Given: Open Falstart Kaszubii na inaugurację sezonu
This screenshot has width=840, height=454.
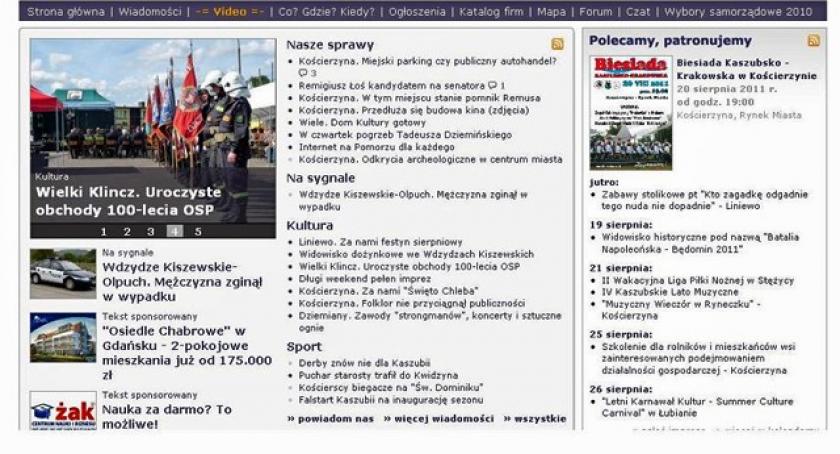Looking at the screenshot, I should (x=391, y=400).
